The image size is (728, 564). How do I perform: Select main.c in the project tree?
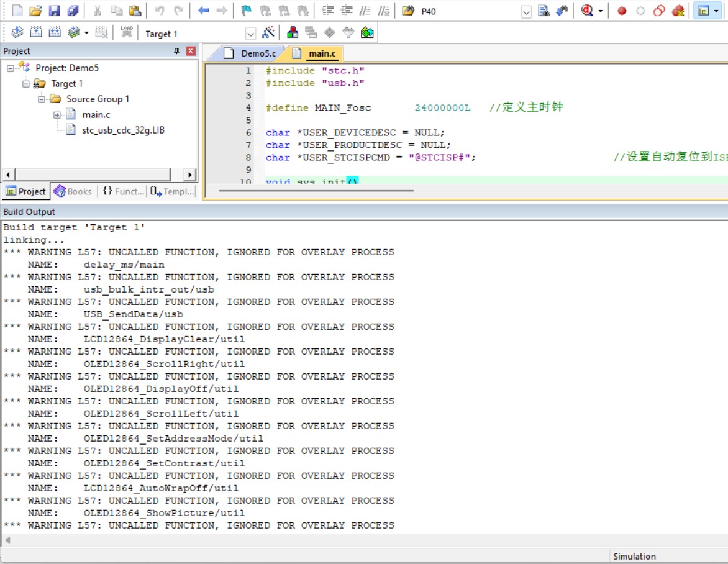coord(96,115)
